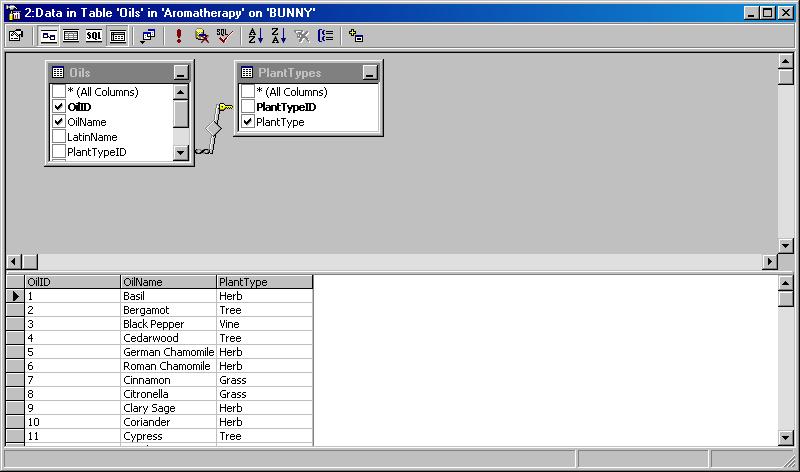Check All Columns in the Oils table

point(59,92)
